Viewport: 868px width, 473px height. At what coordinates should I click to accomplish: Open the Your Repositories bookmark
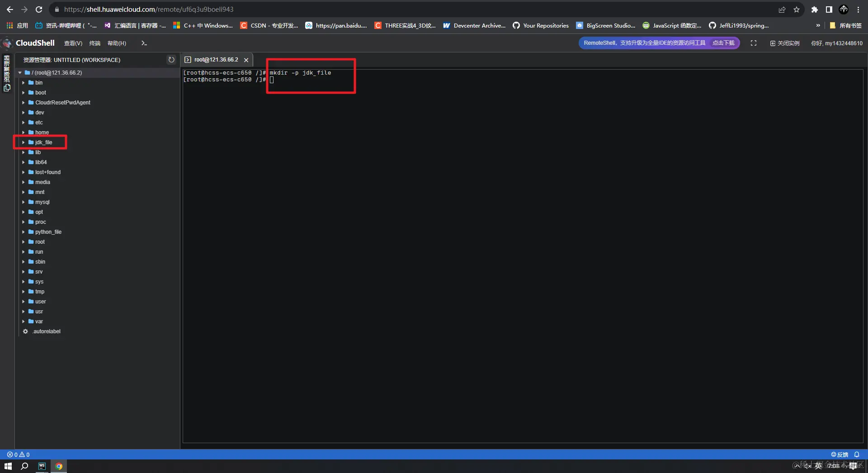(x=541, y=25)
